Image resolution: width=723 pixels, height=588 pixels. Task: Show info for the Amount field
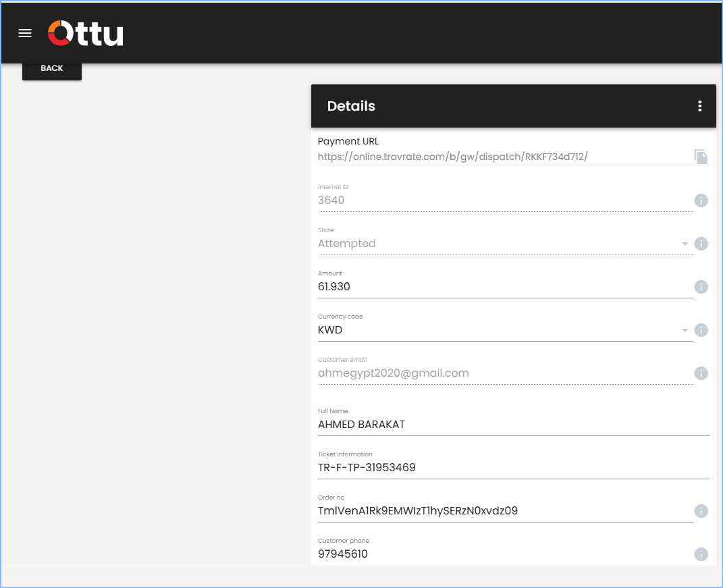(701, 287)
